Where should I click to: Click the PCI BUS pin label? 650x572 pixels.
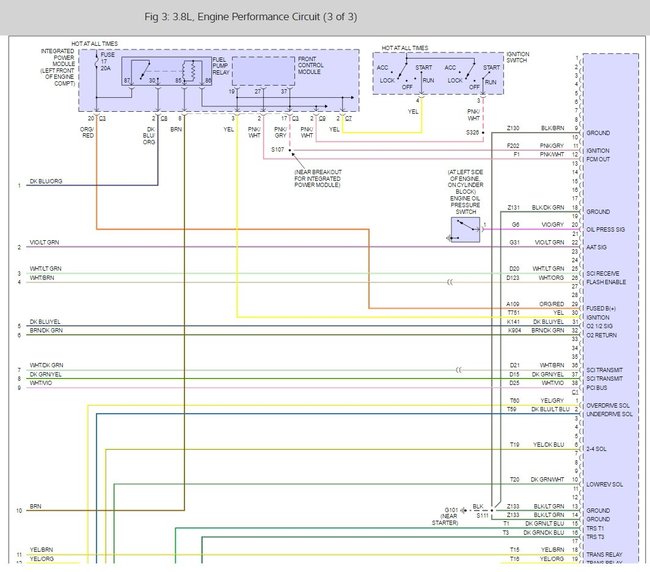click(x=598, y=388)
